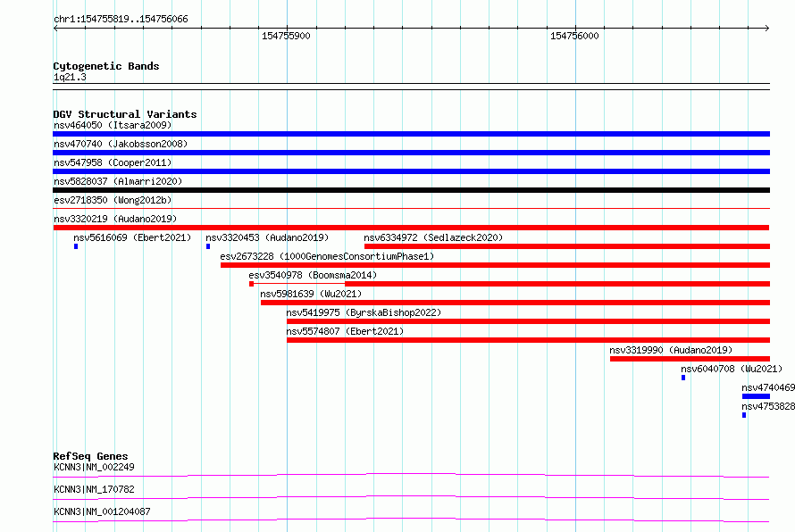Click the magenta KCNN3|NM_170782 transcript line

(411, 497)
